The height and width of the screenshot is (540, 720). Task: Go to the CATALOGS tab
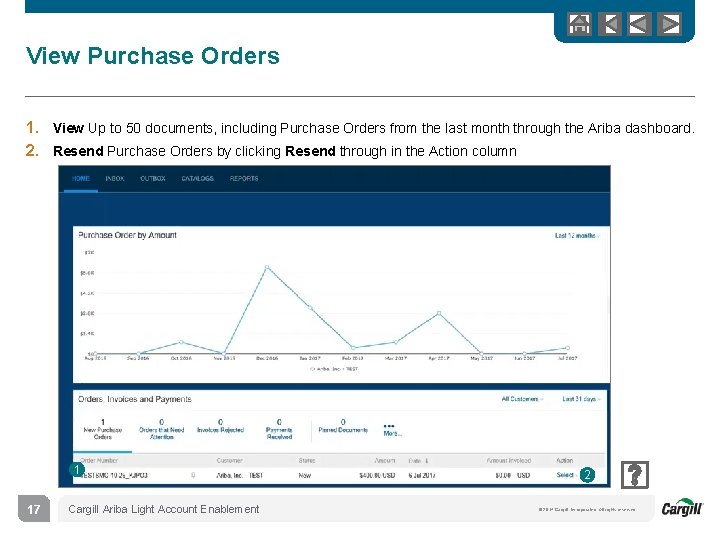pos(197,178)
